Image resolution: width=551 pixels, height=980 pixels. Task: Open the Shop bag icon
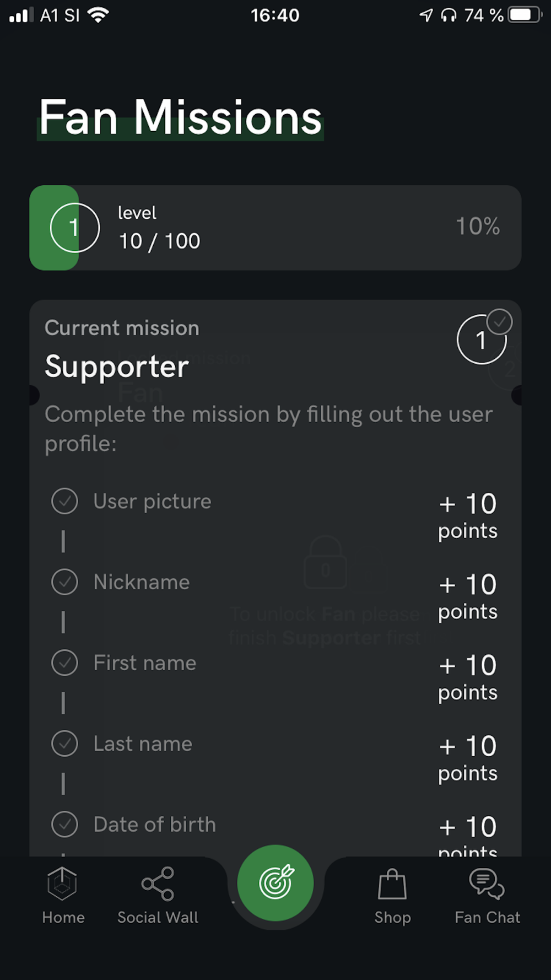coord(392,884)
